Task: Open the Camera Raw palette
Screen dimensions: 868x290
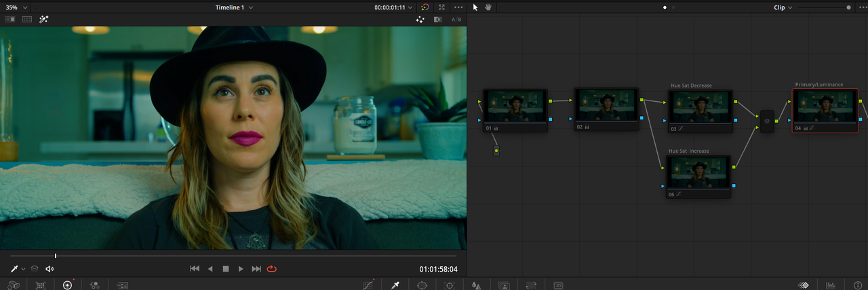Action: click(x=14, y=285)
